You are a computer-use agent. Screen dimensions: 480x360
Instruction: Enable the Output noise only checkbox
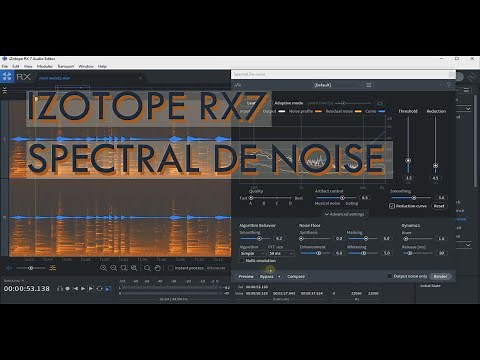[x=389, y=276]
